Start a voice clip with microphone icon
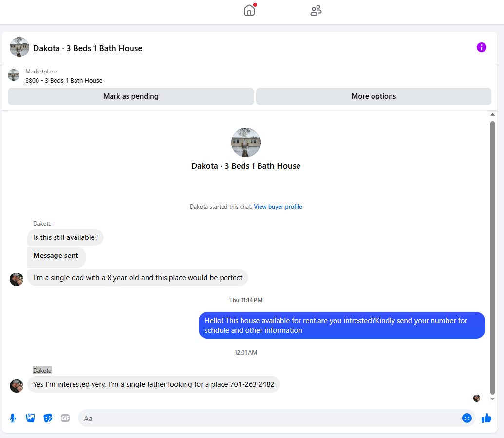 click(x=13, y=418)
